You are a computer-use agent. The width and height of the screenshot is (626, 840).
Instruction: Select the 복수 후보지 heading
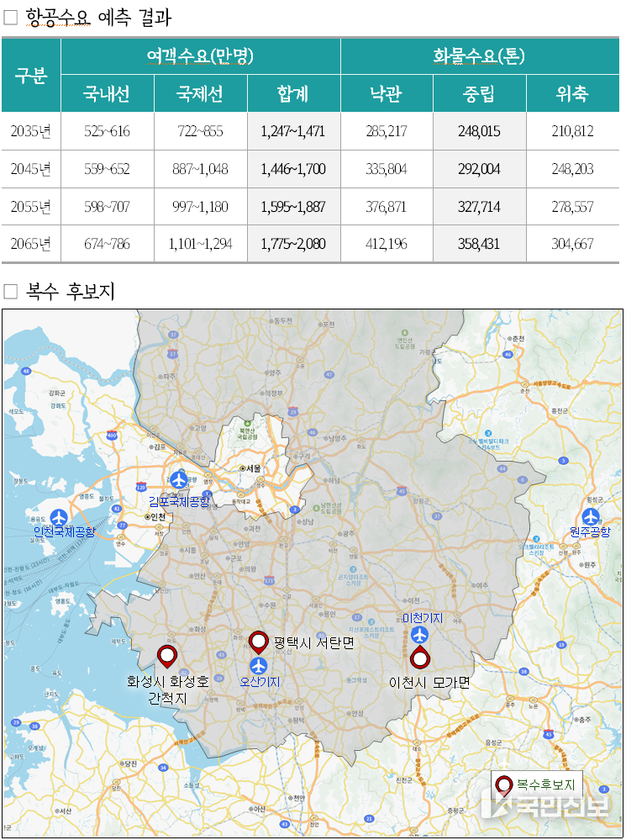click(x=70, y=292)
